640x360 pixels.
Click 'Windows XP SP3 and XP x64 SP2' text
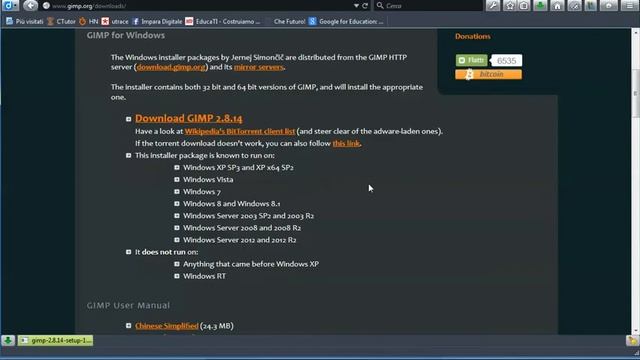point(238,167)
